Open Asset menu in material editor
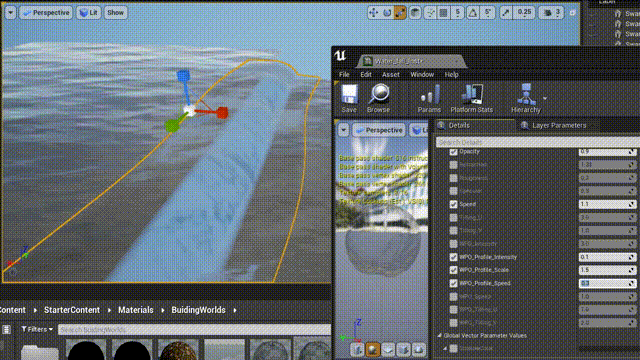Screen dimensions: 640x360 [391, 74]
